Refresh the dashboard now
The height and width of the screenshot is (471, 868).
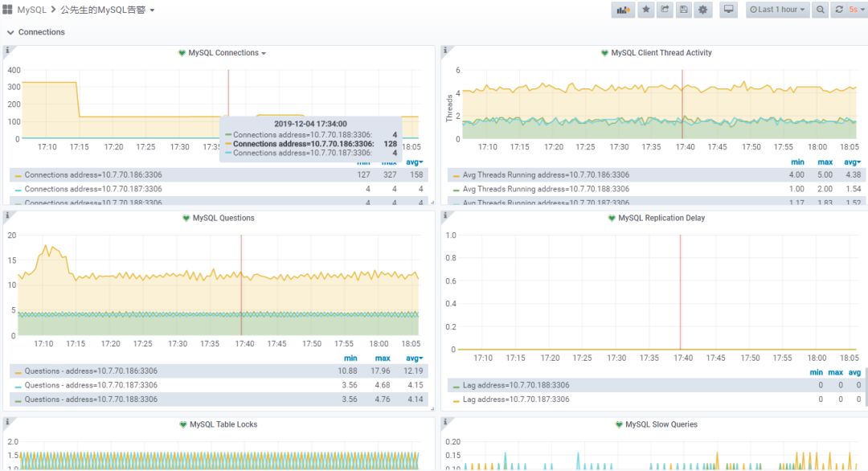pyautogui.click(x=839, y=10)
